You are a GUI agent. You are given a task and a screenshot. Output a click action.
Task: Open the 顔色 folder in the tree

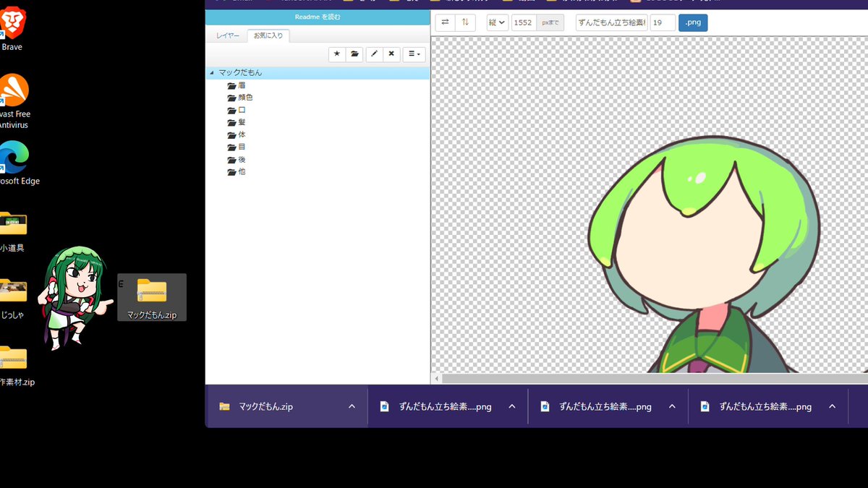coord(239,98)
